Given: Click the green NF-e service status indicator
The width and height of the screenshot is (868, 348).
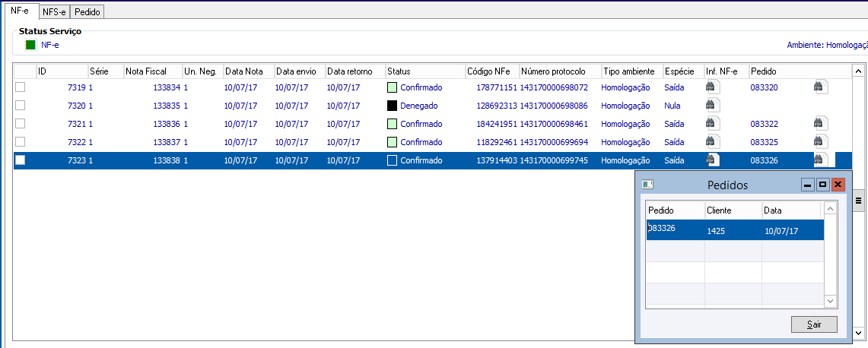Looking at the screenshot, I should (30, 46).
